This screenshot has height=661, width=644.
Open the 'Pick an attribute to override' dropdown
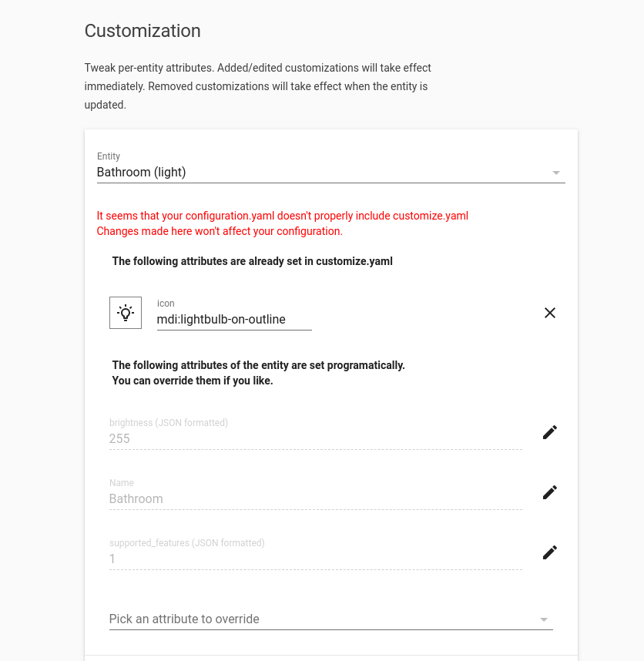tap(324, 619)
